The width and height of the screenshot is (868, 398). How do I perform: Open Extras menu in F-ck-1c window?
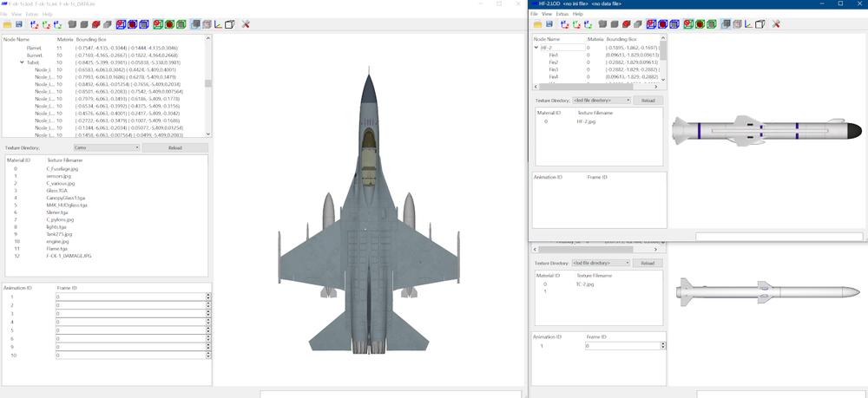click(x=32, y=13)
